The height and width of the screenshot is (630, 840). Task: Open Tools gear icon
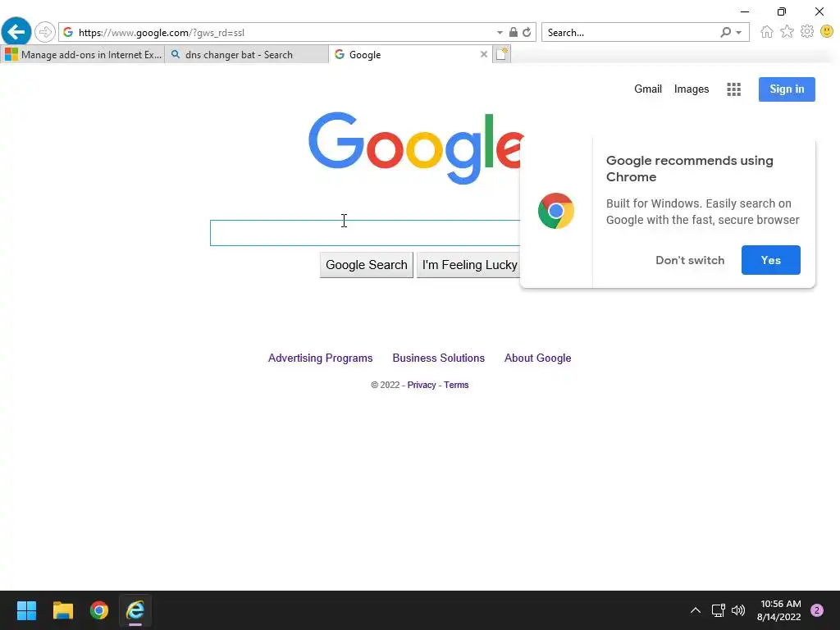[807, 32]
